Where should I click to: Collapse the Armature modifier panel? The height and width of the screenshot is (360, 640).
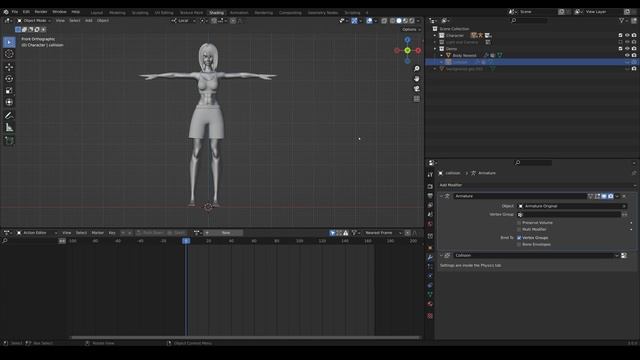[441, 196]
